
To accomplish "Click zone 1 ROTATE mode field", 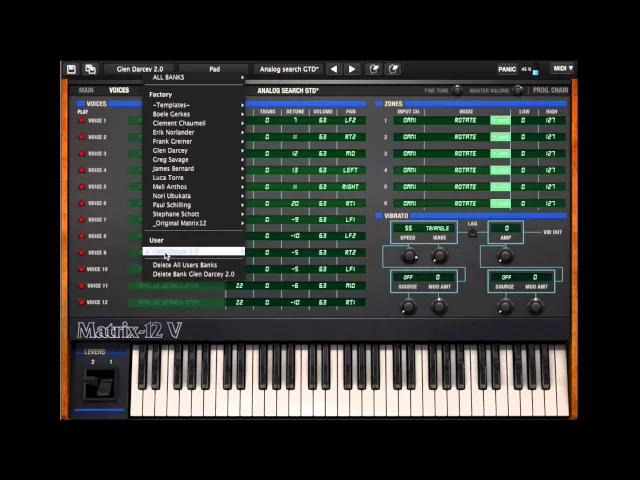I will (x=465, y=120).
